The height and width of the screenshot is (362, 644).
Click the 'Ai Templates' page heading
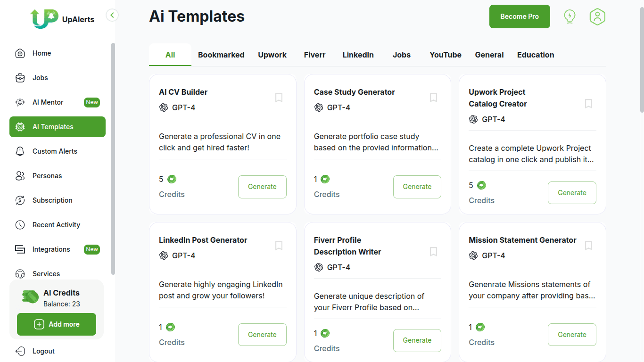(197, 16)
